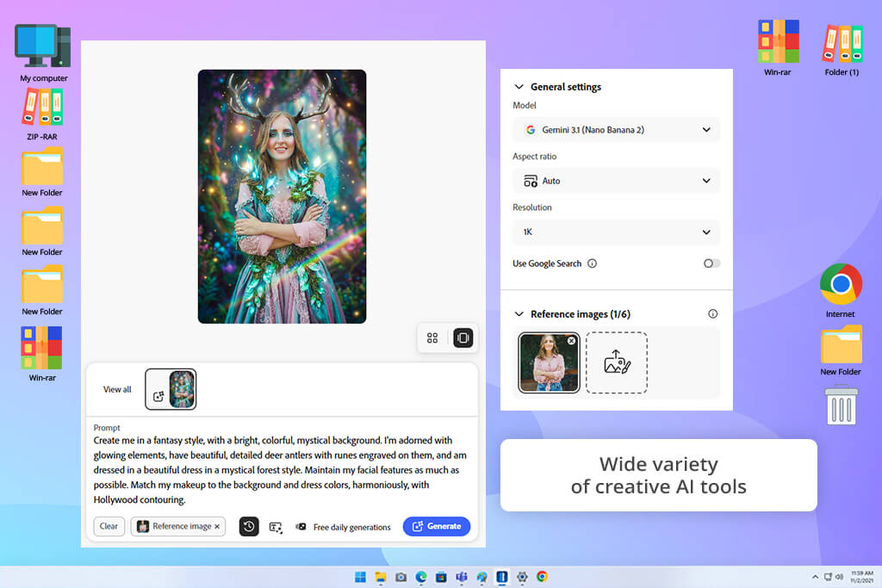The image size is (882, 588).
Task: Select the reference photo thumbnail of the woman
Action: point(549,362)
